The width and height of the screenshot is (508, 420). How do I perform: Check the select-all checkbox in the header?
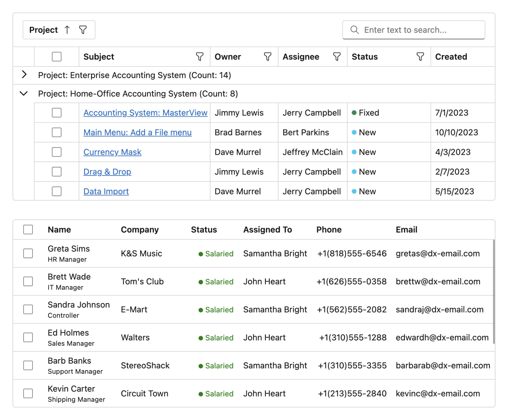56,57
